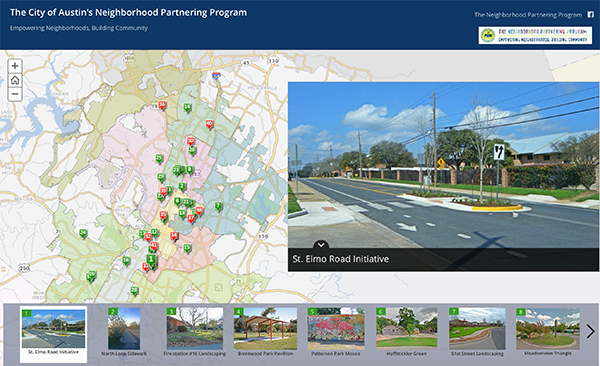Reset the map to home extent
This screenshot has height=366, width=600.
[15, 80]
